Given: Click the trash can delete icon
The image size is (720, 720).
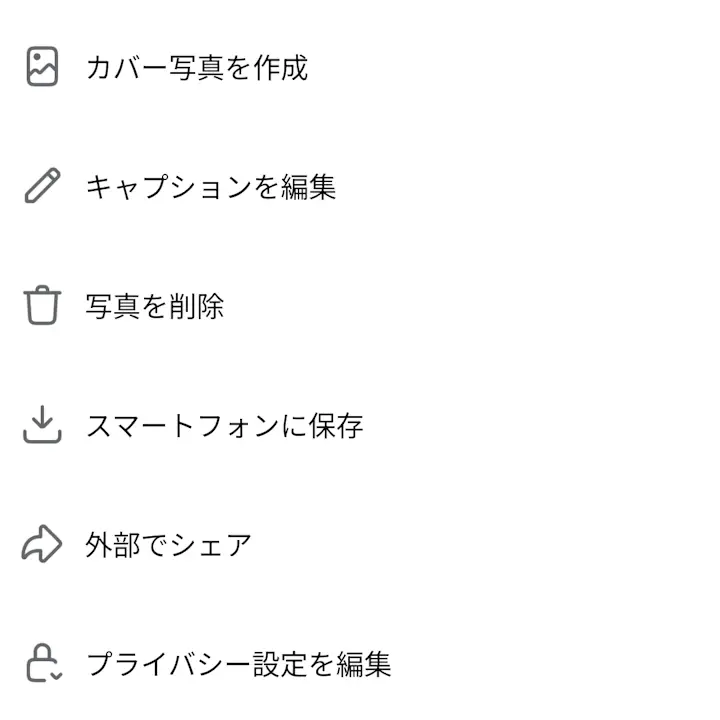Looking at the screenshot, I should 42,305.
